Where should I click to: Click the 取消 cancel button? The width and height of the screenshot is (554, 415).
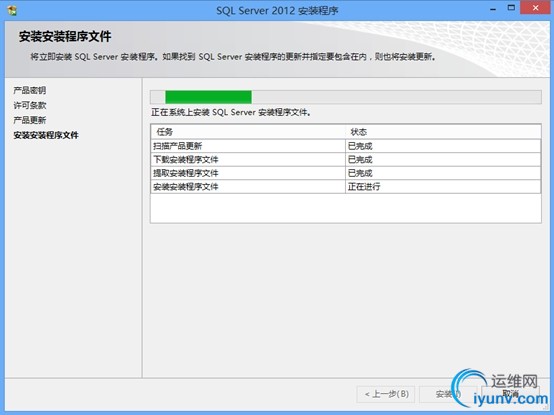(x=511, y=394)
